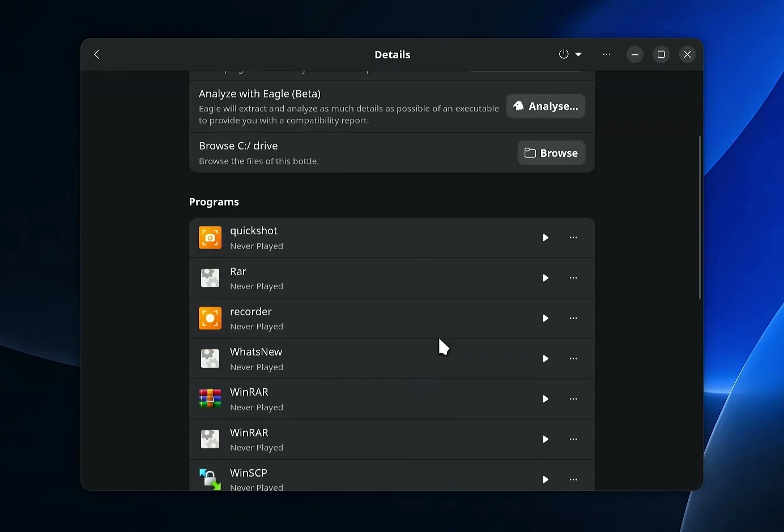The image size is (784, 532).
Task: Click the Browse button for C:/ drive
Action: click(x=551, y=153)
